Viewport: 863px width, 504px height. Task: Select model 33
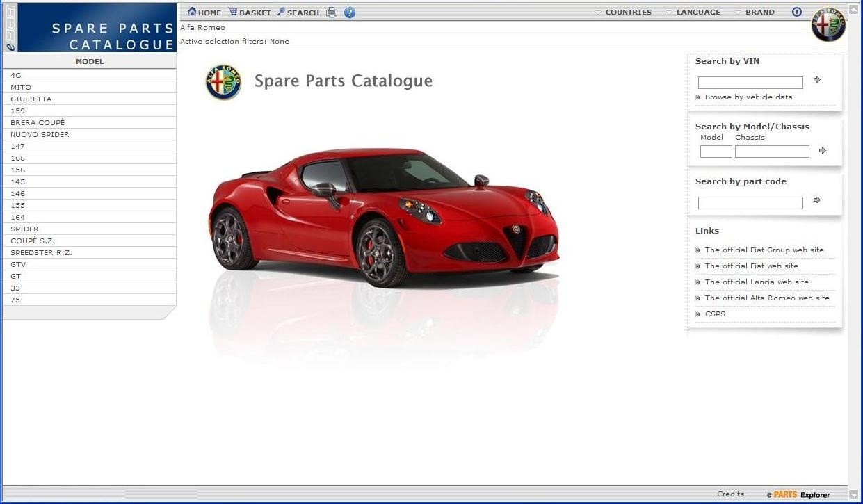coord(89,288)
